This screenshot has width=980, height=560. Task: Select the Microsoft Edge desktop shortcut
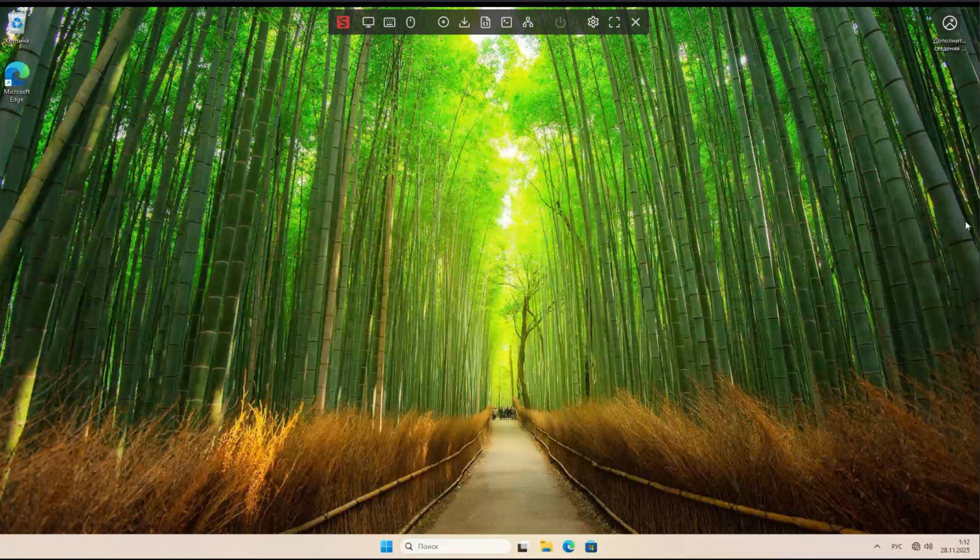tap(17, 82)
